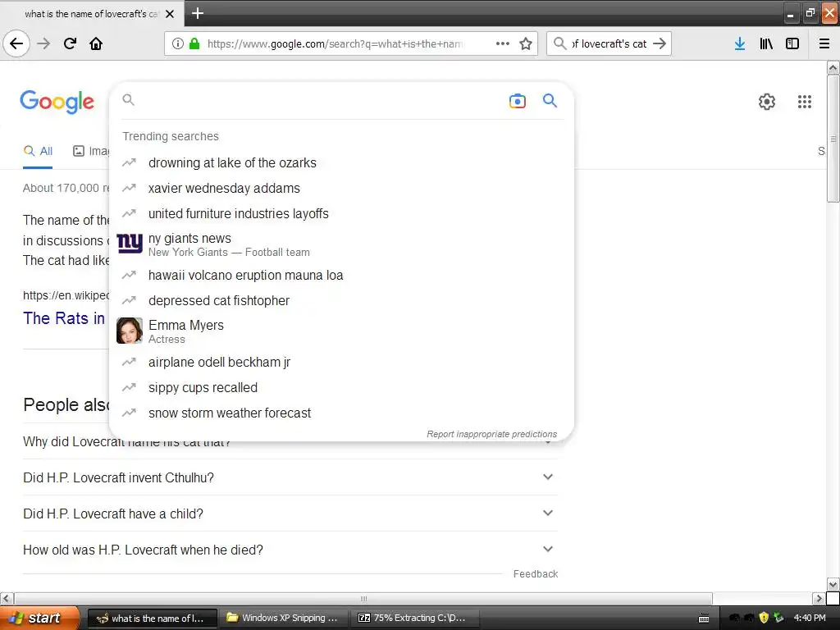Choose 'drowning at lake of the ozarks'

(341, 163)
